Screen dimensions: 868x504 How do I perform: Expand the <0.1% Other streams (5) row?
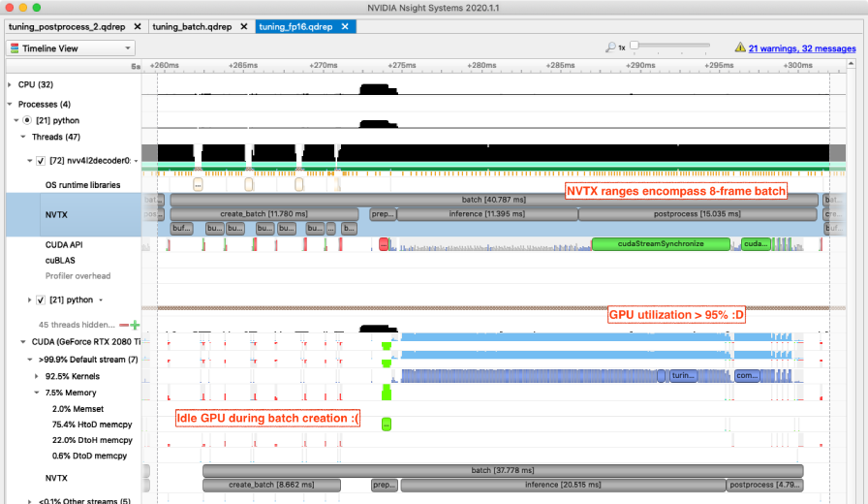(x=29, y=501)
